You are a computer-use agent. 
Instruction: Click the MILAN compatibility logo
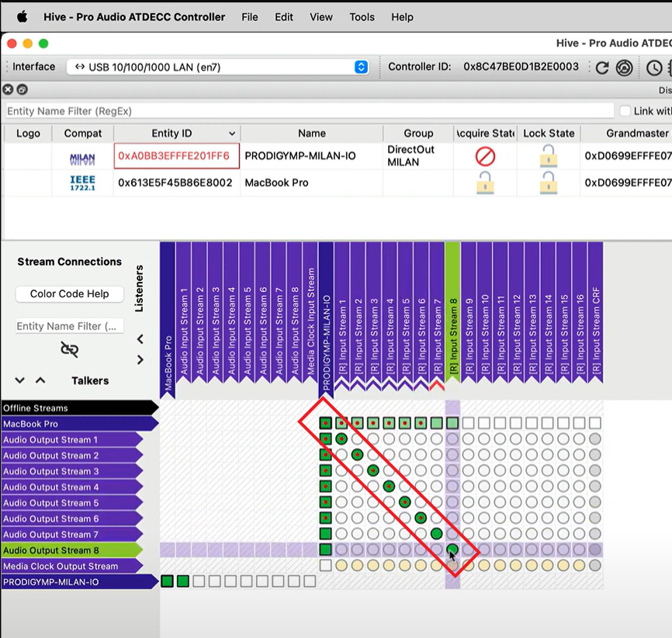(x=82, y=159)
